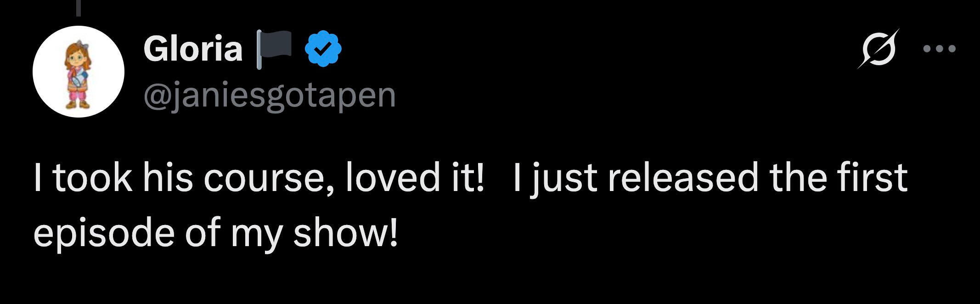Image resolution: width=980 pixels, height=304 pixels.
Task: Click the slashed-circle Grok icon
Action: [x=878, y=49]
